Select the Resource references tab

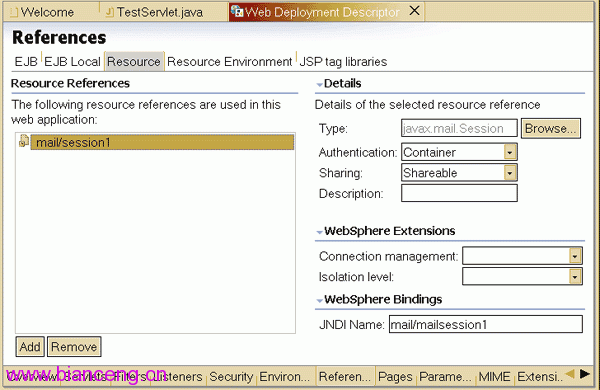point(134,62)
